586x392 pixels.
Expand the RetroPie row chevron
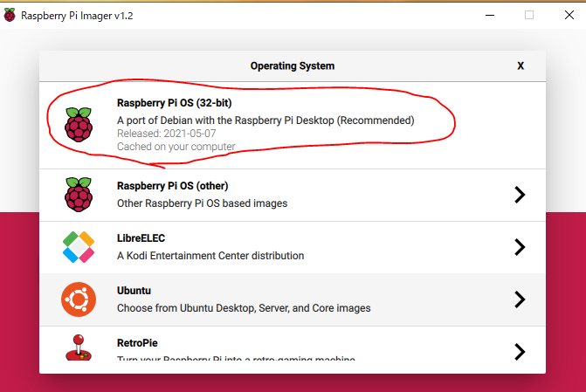pyautogui.click(x=520, y=352)
